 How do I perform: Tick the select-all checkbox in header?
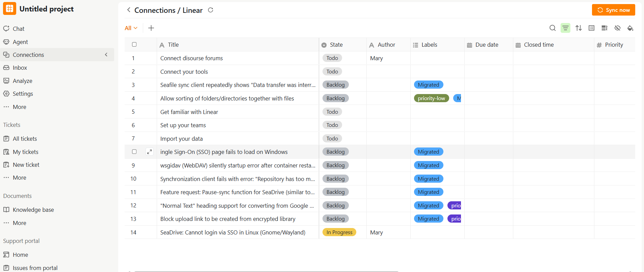[x=134, y=44]
